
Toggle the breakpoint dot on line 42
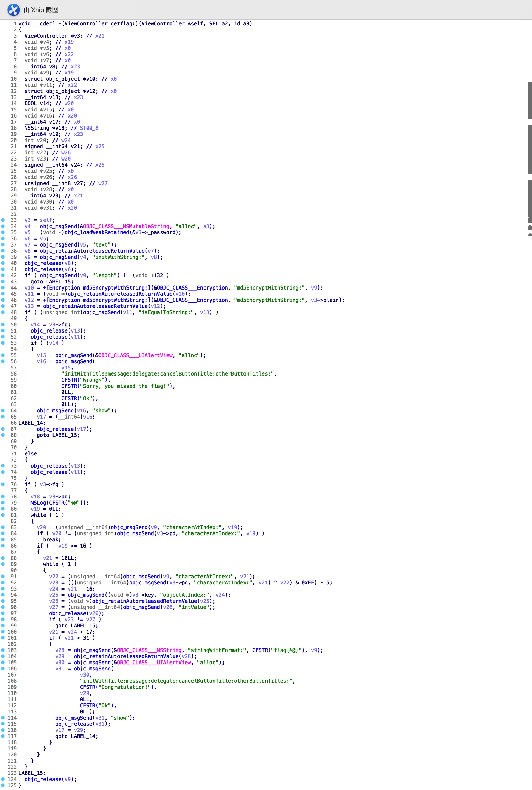click(3, 275)
